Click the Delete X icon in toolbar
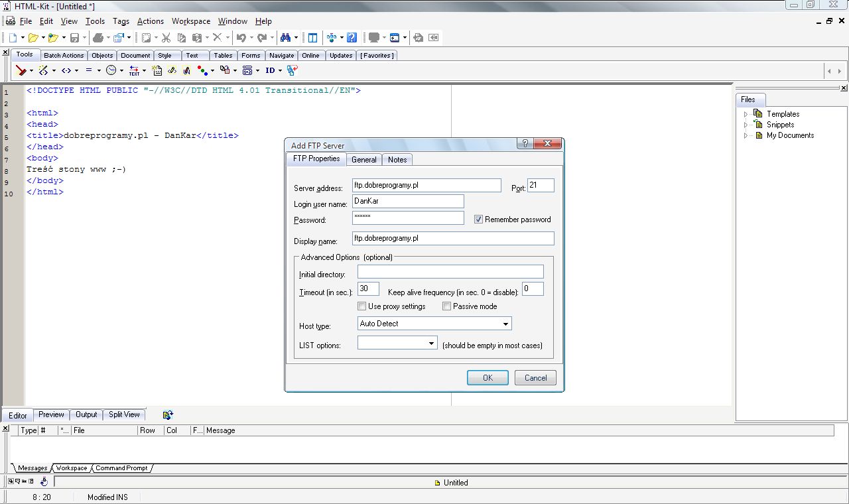Viewport: 849px width, 504px height. (x=218, y=38)
